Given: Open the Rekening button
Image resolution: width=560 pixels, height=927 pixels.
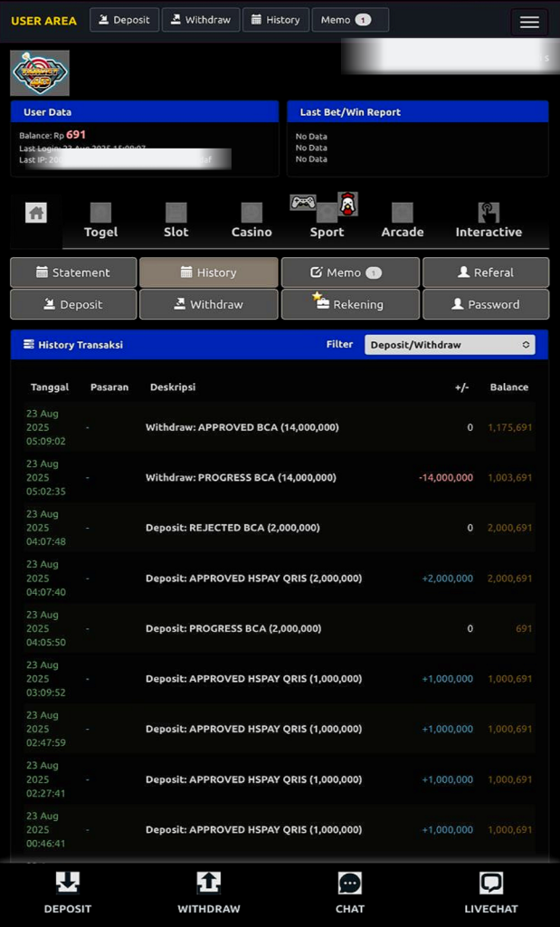Looking at the screenshot, I should tap(350, 304).
